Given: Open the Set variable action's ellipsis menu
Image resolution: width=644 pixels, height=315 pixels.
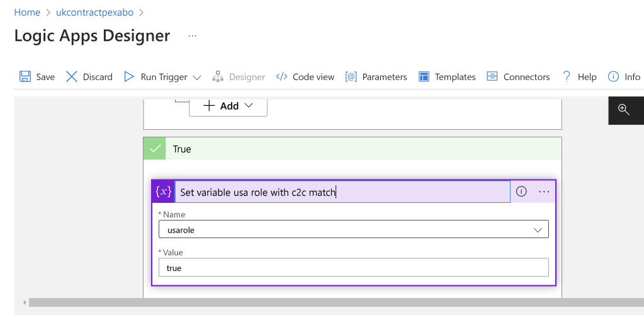Looking at the screenshot, I should click(x=544, y=192).
